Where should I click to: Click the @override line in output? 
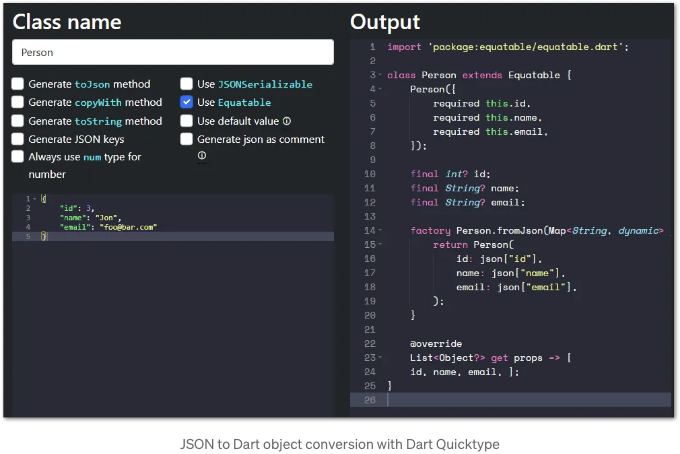(436, 344)
